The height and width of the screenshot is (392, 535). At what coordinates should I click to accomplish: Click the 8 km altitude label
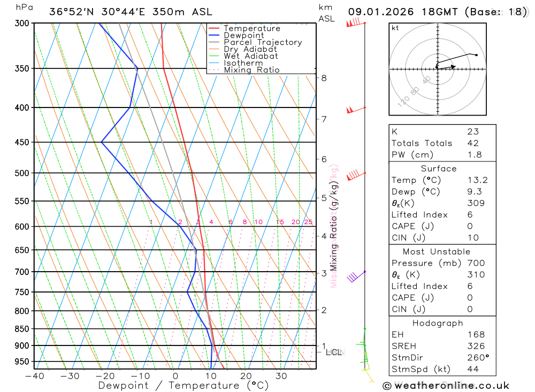pyautogui.click(x=324, y=78)
